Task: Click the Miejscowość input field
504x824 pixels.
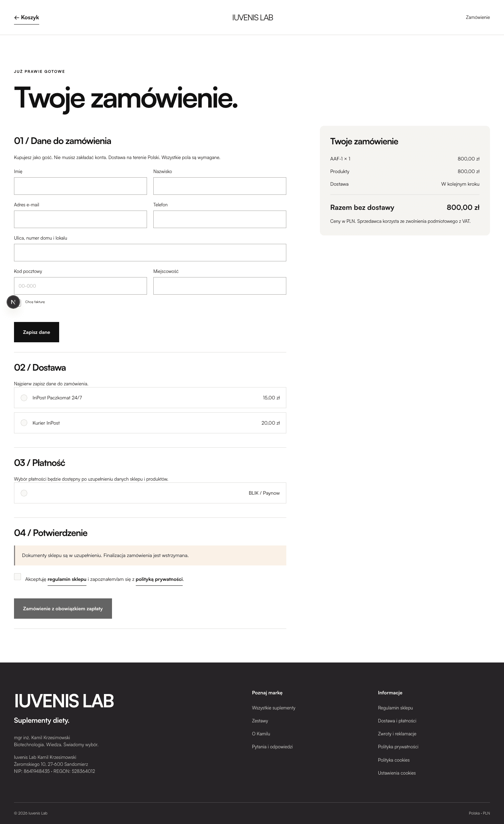Action: pos(220,286)
